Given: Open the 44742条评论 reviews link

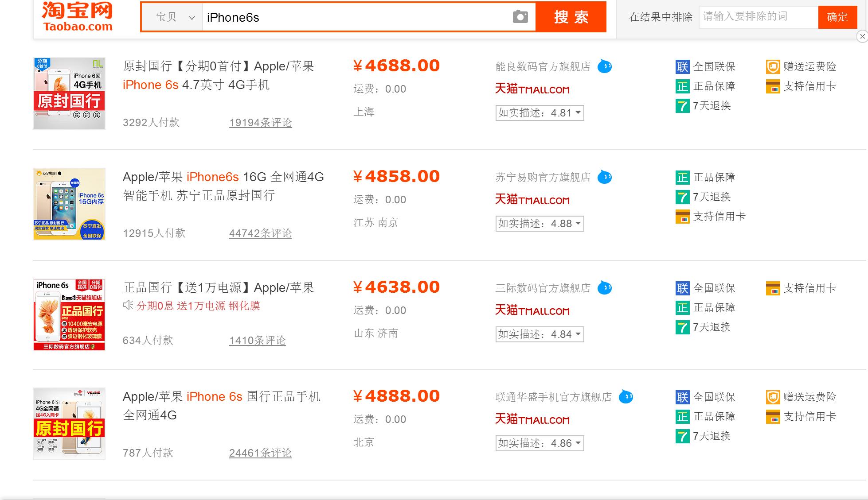Looking at the screenshot, I should click(x=261, y=233).
